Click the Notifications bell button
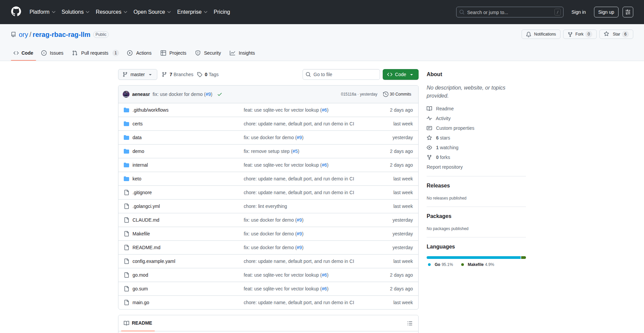Viewport: 644px width, 333px height. pyautogui.click(x=541, y=34)
